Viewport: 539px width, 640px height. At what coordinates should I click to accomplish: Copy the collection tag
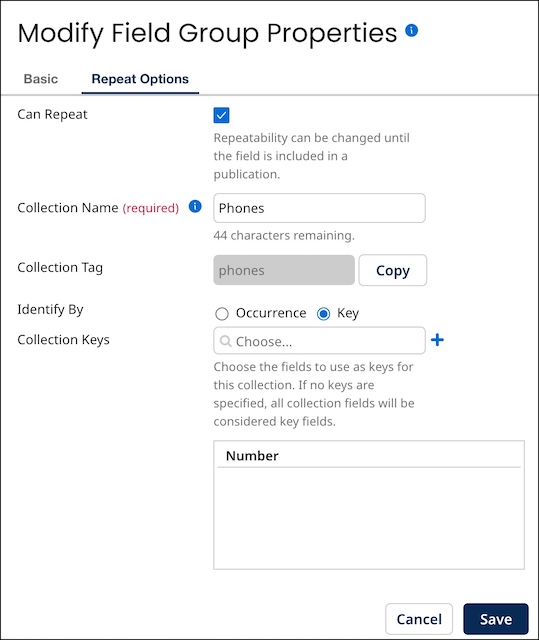393,270
